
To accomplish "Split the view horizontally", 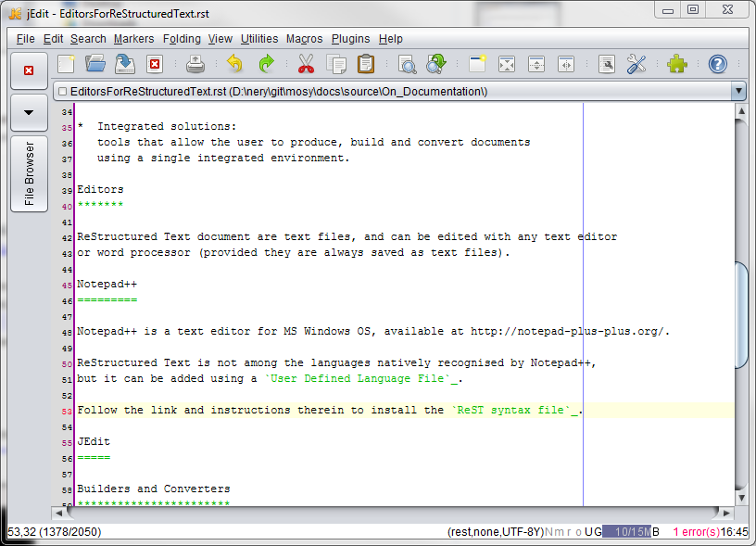I will (x=536, y=64).
